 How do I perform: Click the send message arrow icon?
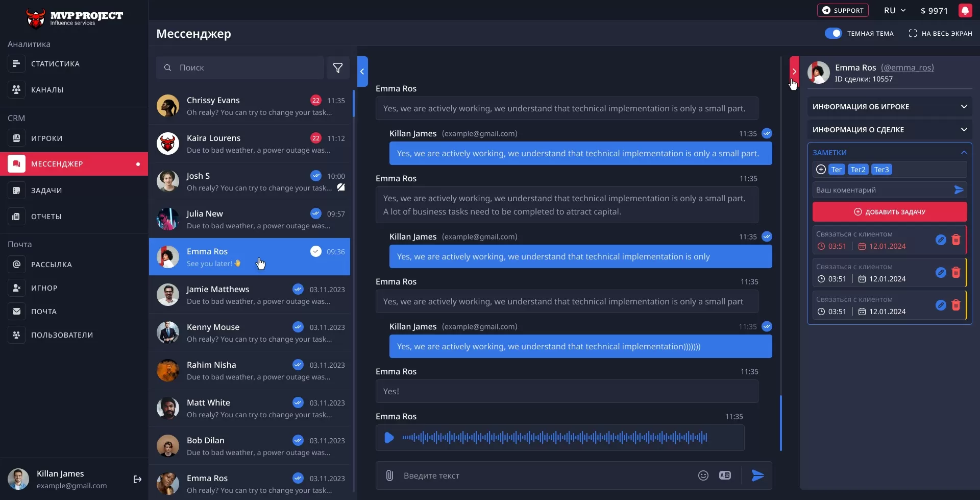tap(757, 475)
